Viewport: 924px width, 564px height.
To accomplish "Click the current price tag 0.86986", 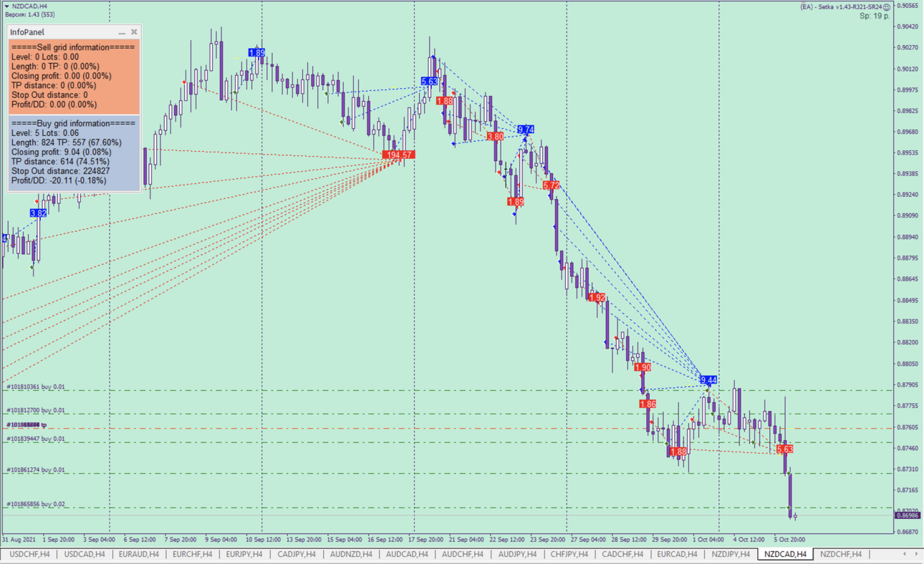I will (x=908, y=515).
